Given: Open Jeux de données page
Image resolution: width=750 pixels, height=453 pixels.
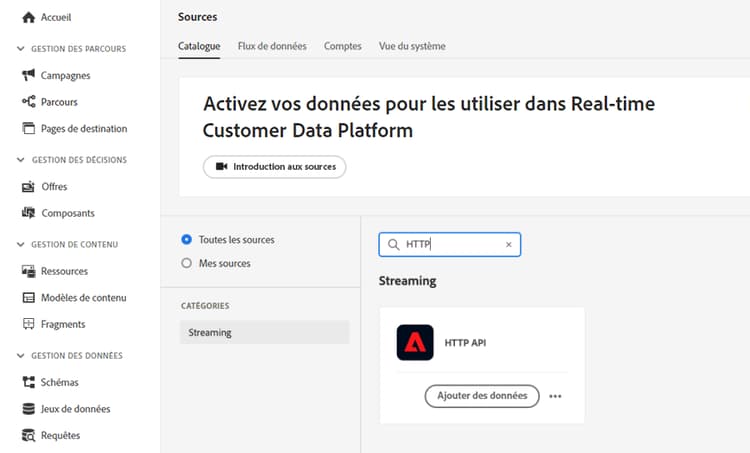Looking at the screenshot, I should click(76, 409).
